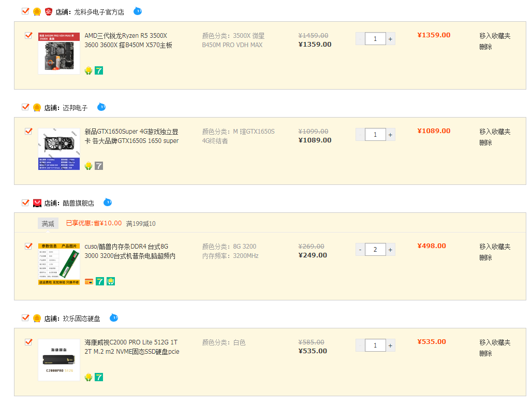Uncheck item checkbox for cuso DDR4 memory

(x=29, y=246)
